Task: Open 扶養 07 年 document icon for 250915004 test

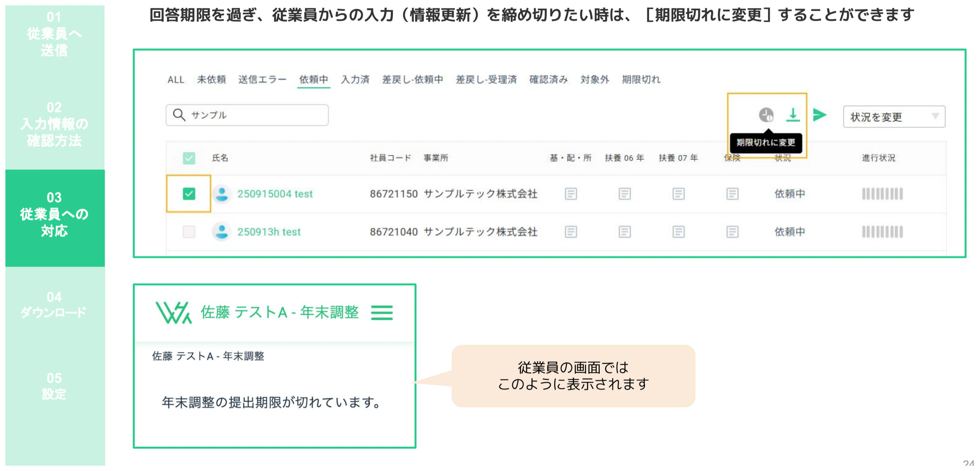Action: 678,194
